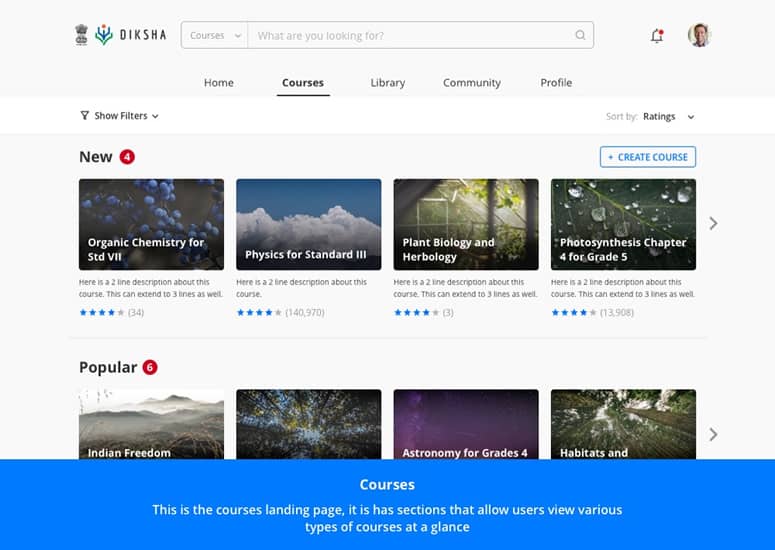Go to the Profile tab
The image size is (775, 550).
tap(556, 83)
